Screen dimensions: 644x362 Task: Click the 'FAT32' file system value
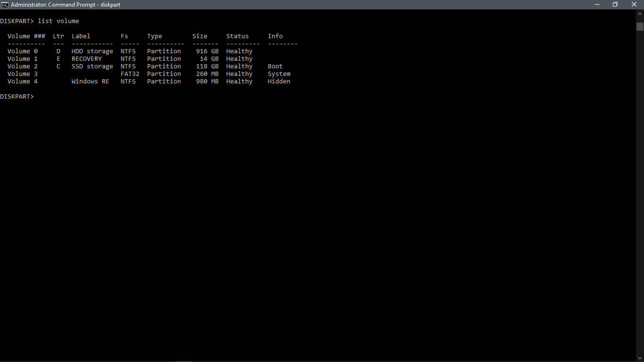coord(130,74)
